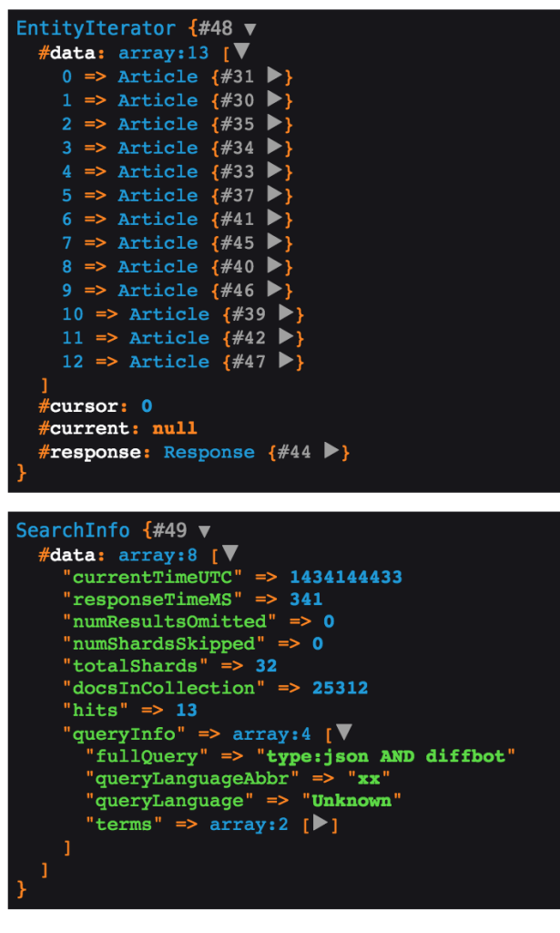Viewport: 560px width, 933px height.
Task: Expand Article {#33 at index 4
Action: tap(274, 170)
